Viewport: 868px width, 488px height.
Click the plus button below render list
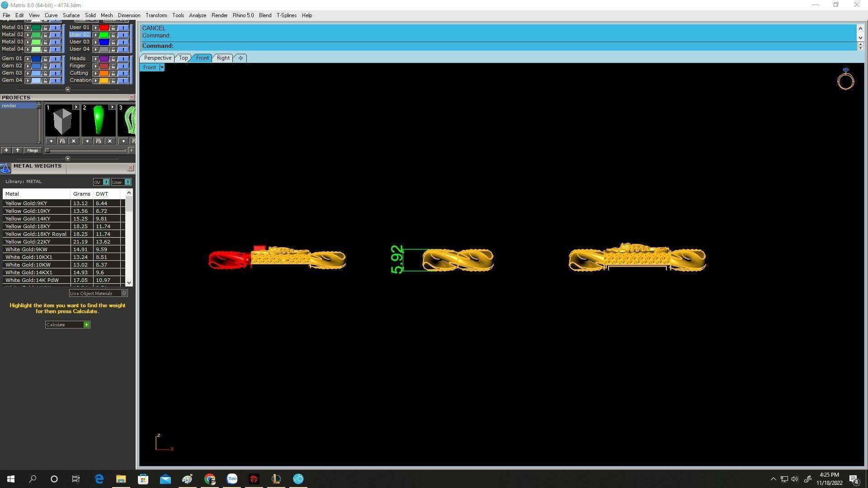[x=6, y=150]
